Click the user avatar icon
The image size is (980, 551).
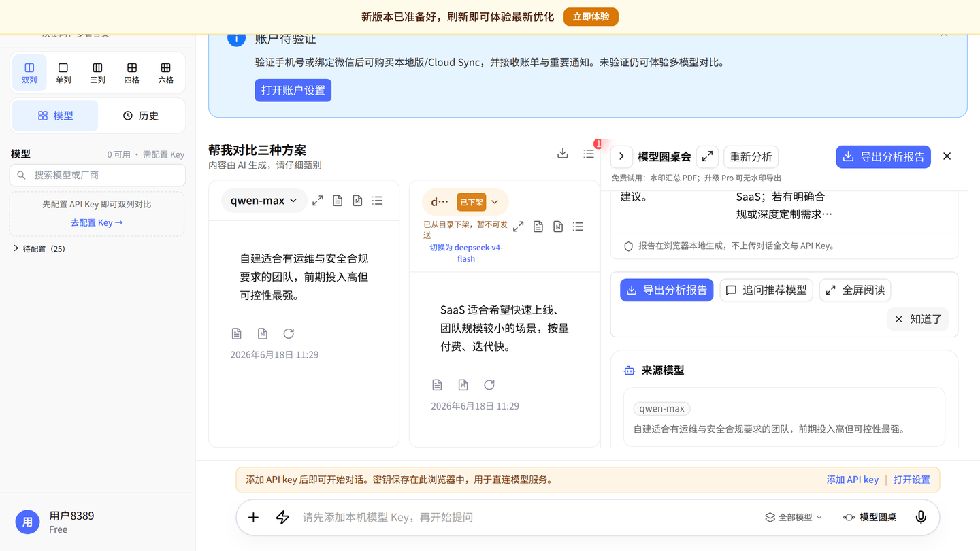(28, 522)
